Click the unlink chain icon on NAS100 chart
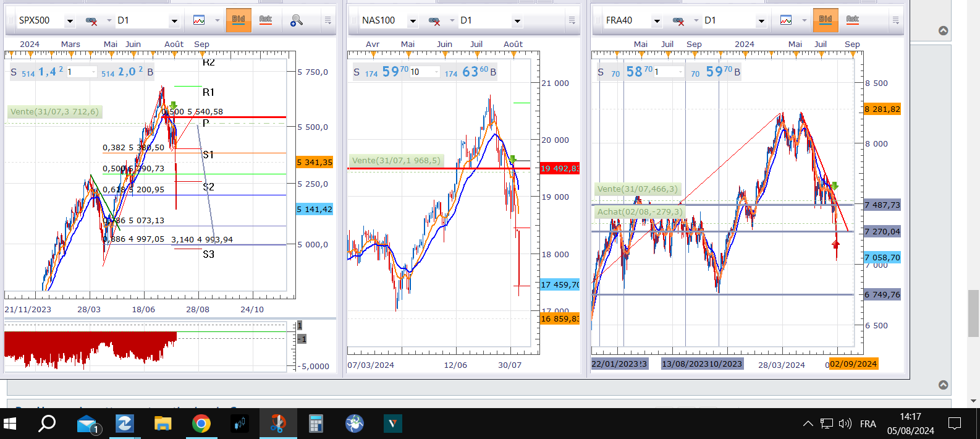980x439 pixels. point(434,20)
